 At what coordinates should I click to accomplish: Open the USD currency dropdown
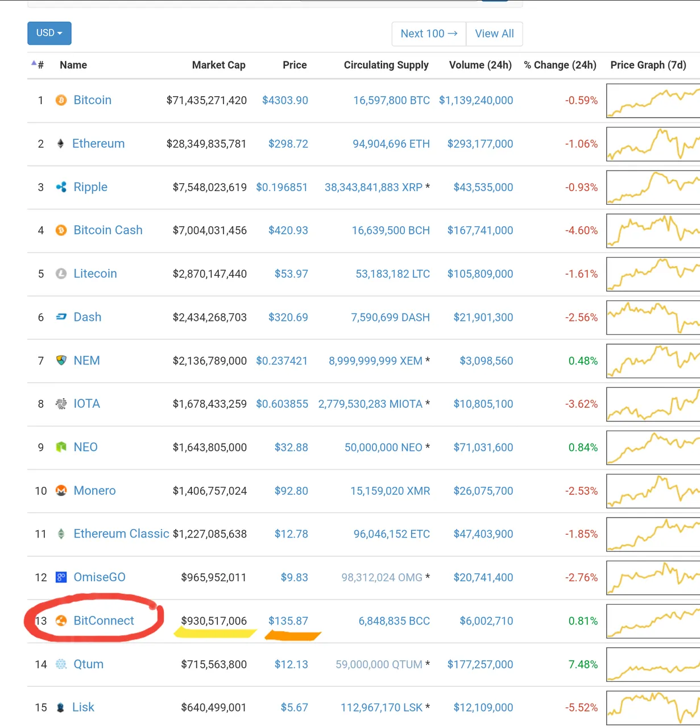[x=49, y=33]
